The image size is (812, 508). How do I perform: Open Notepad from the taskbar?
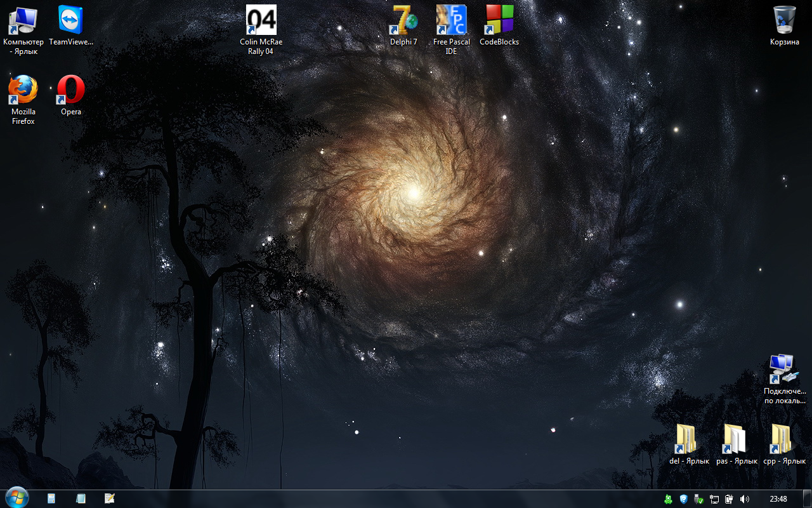(x=81, y=498)
